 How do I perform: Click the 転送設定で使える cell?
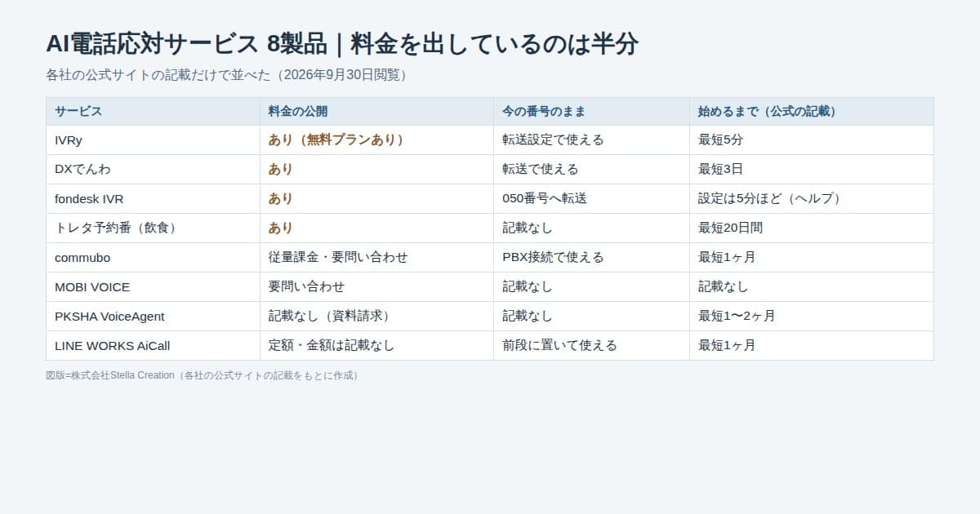coord(591,140)
